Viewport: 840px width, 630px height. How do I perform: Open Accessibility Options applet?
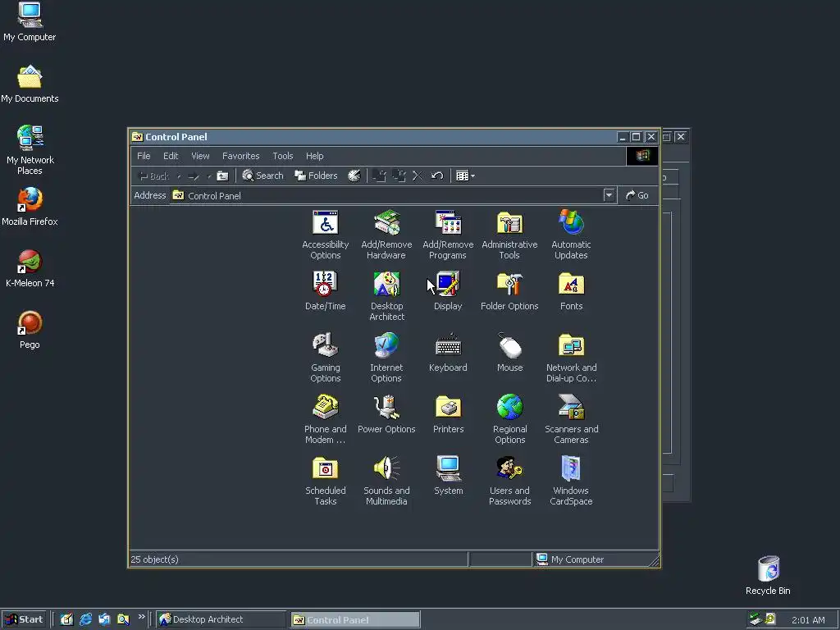[325, 235]
